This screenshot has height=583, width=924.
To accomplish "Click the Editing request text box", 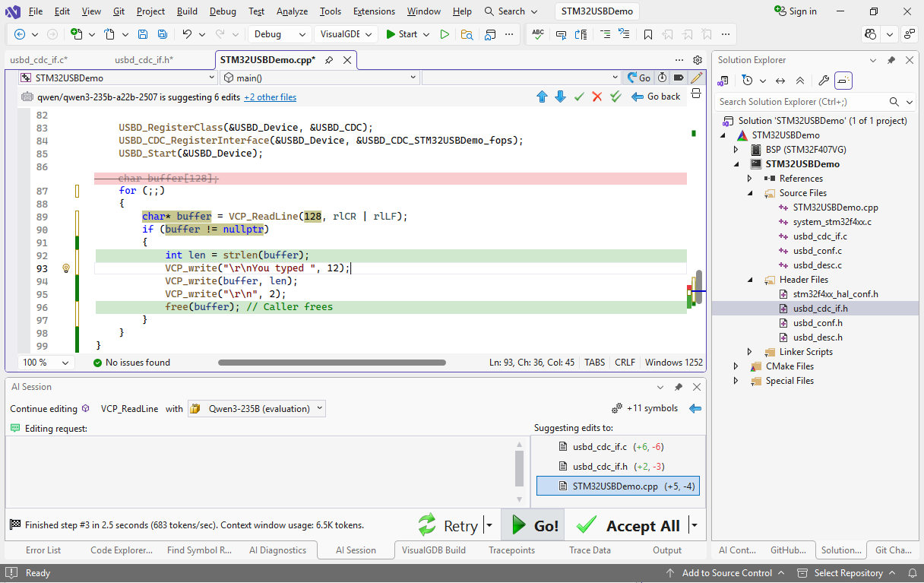I will point(258,471).
